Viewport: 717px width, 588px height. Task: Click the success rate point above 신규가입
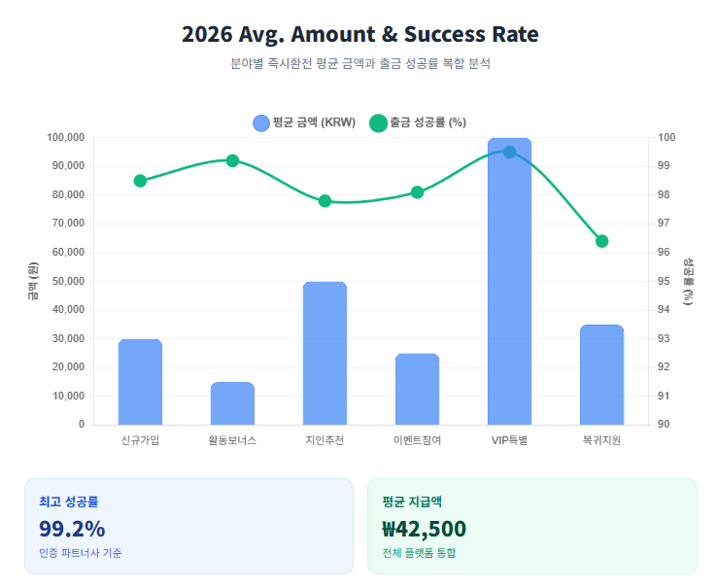click(x=140, y=181)
